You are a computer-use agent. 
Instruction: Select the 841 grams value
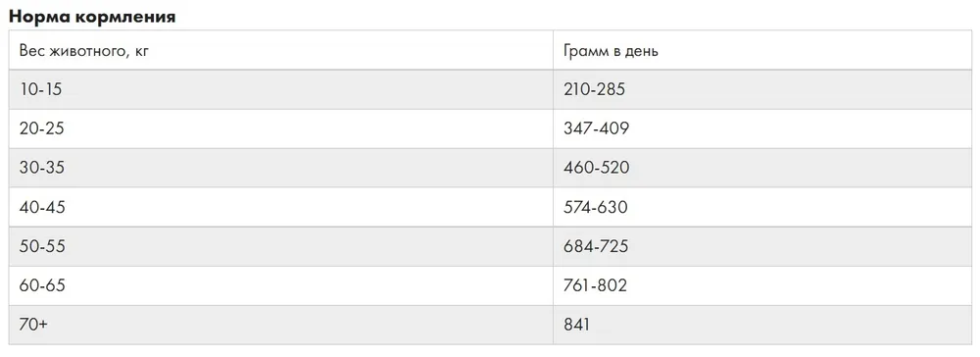[x=576, y=325]
